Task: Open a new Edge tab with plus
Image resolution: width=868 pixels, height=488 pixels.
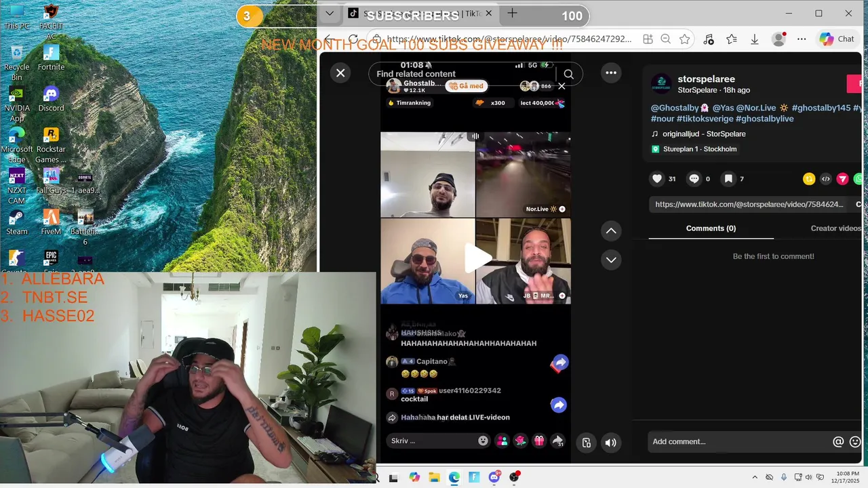Action: [x=512, y=14]
